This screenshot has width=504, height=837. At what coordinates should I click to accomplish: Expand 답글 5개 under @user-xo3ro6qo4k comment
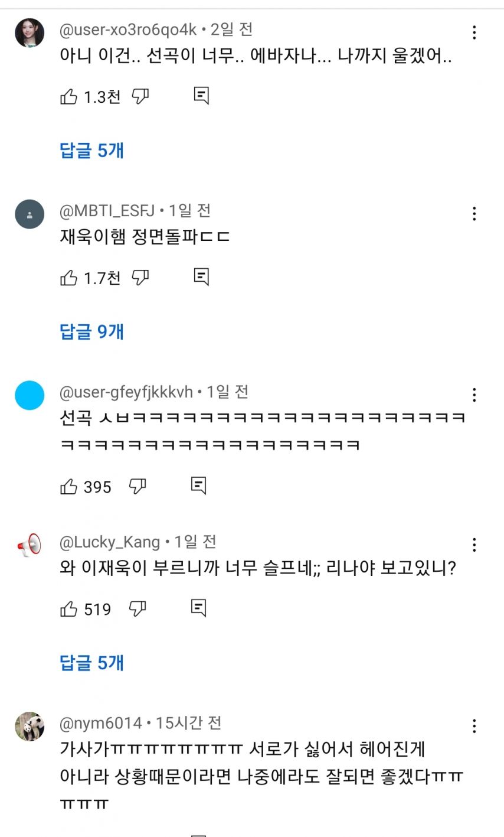pyautogui.click(x=92, y=151)
